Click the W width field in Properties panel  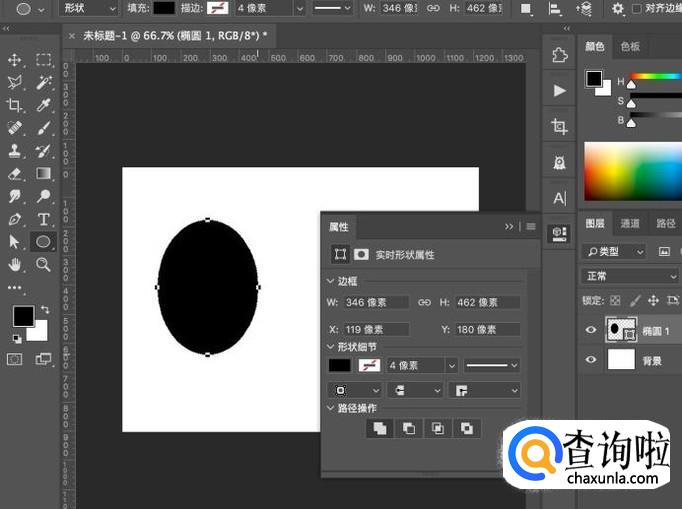(375, 302)
